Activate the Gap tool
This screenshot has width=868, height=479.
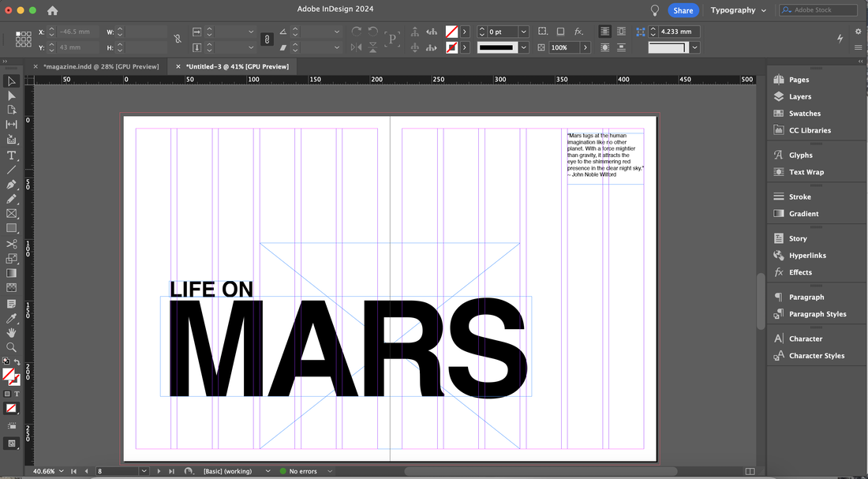(x=11, y=125)
